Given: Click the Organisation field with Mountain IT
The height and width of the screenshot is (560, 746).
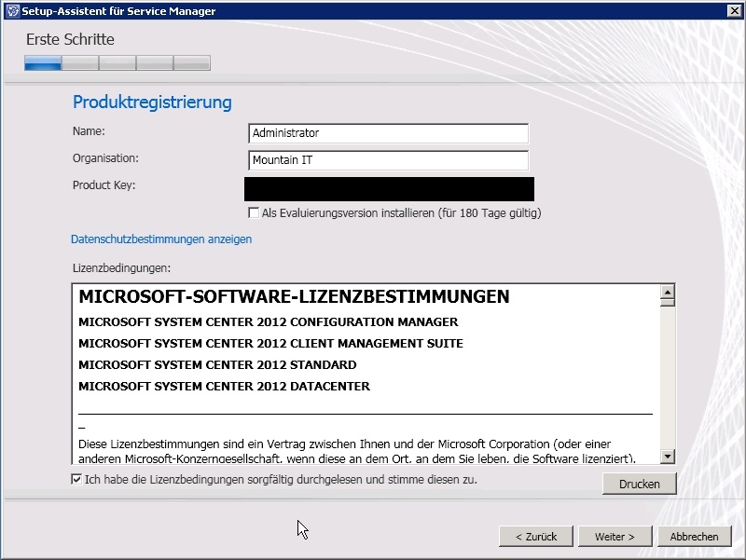Looking at the screenshot, I should (x=388, y=160).
